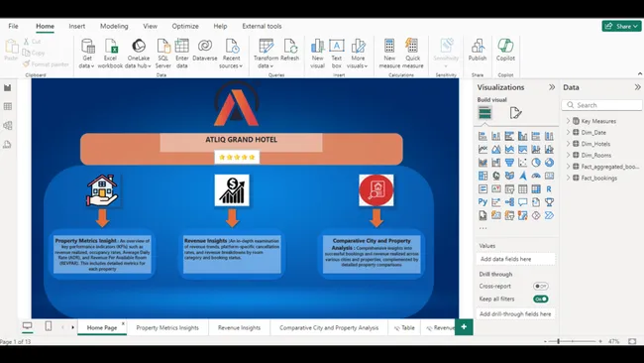Switch to desktop layout at the bottom
Screen dimensions: 644x363
tap(27, 326)
